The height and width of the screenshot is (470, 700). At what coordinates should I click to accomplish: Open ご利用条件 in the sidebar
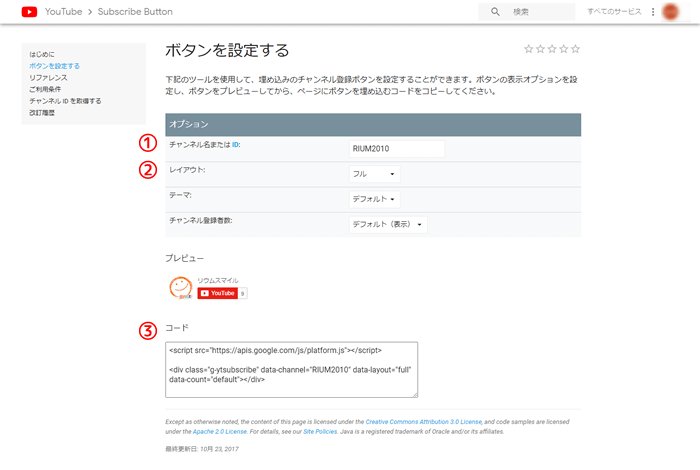45,89
